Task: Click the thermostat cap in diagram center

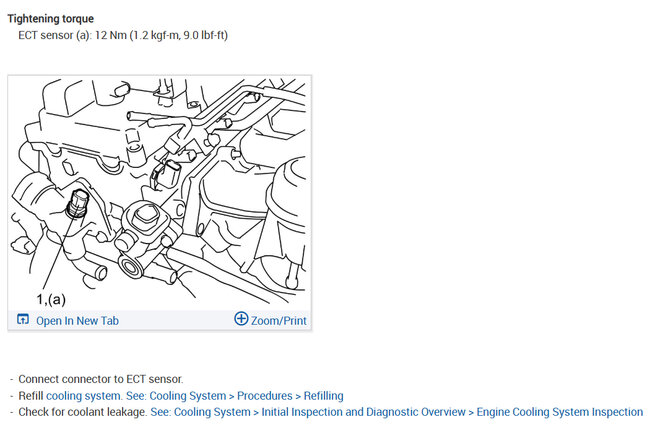Action: 145,214
